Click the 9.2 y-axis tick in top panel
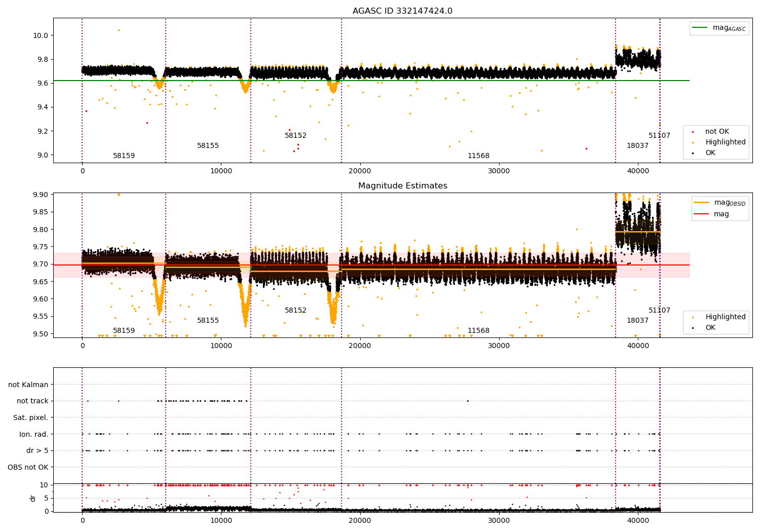 click(x=42, y=131)
